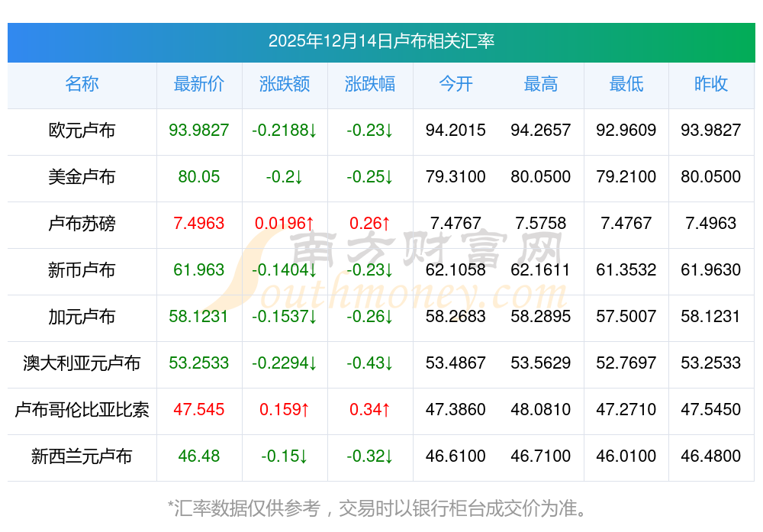Open the 欧元卢布 row name
Image resolution: width=763 pixels, height=532 pixels.
(x=82, y=131)
